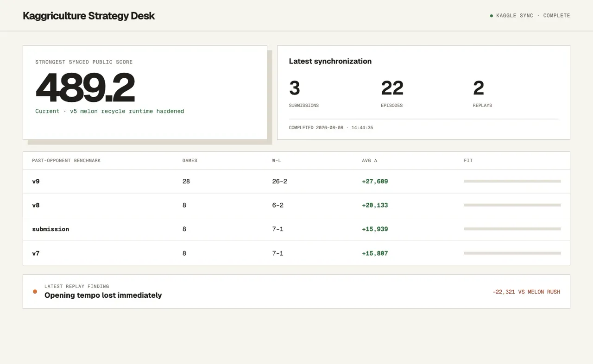Image resolution: width=593 pixels, height=364 pixels.
Task: Click the KAGGLE SYNC · COMPLETE status text
Action: pyautogui.click(x=533, y=16)
